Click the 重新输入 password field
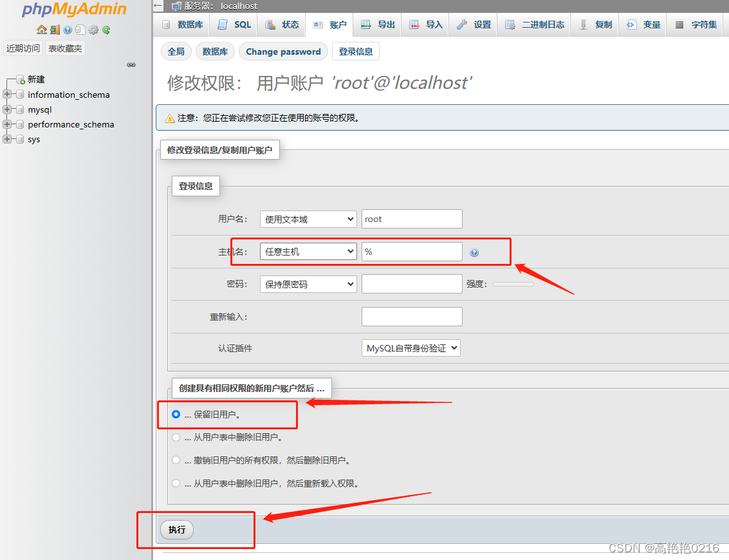 [412, 316]
